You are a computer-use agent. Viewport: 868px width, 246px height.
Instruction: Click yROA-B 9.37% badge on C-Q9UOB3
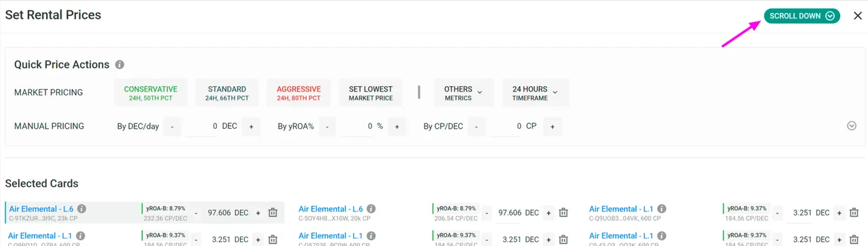[747, 208]
